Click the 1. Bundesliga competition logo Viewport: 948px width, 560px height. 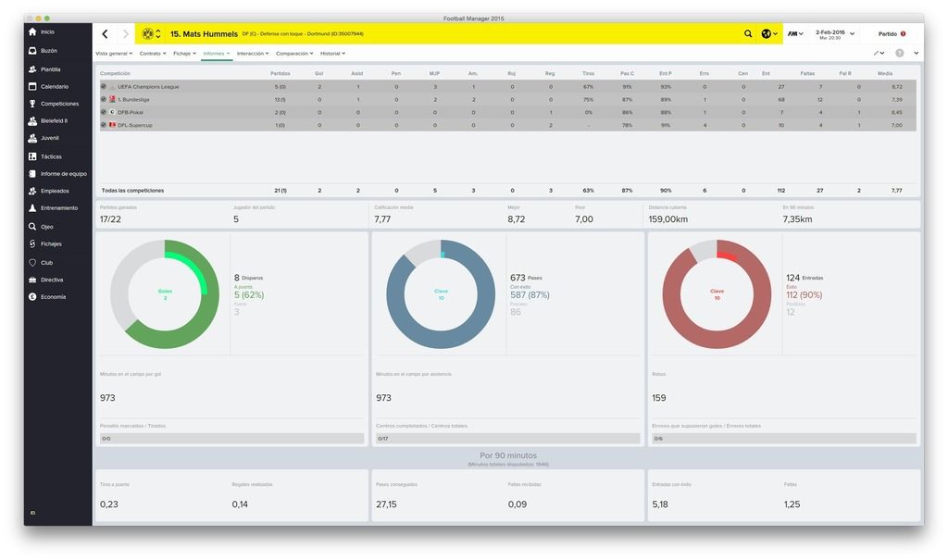click(x=112, y=99)
